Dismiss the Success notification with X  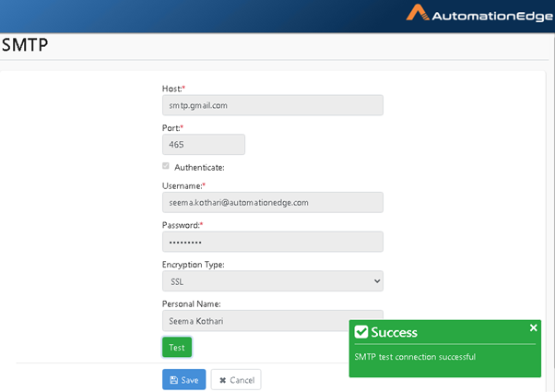click(x=534, y=327)
